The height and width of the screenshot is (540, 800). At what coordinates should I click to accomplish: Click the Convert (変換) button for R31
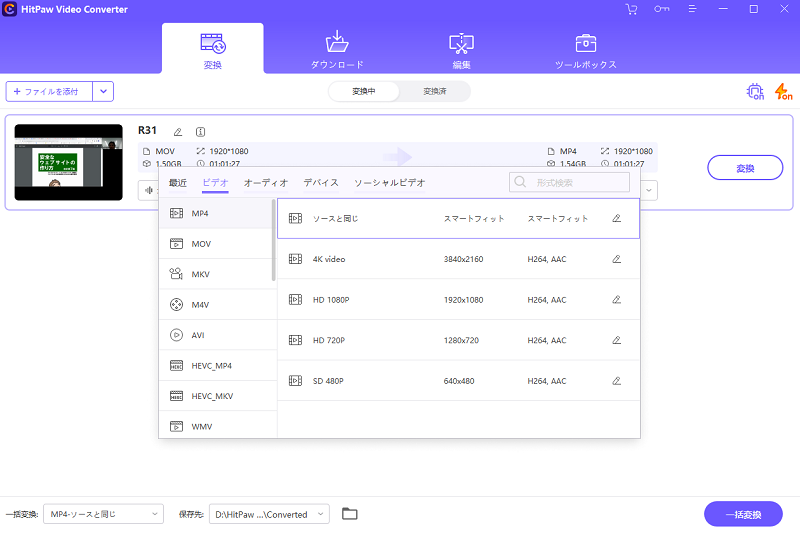point(745,168)
